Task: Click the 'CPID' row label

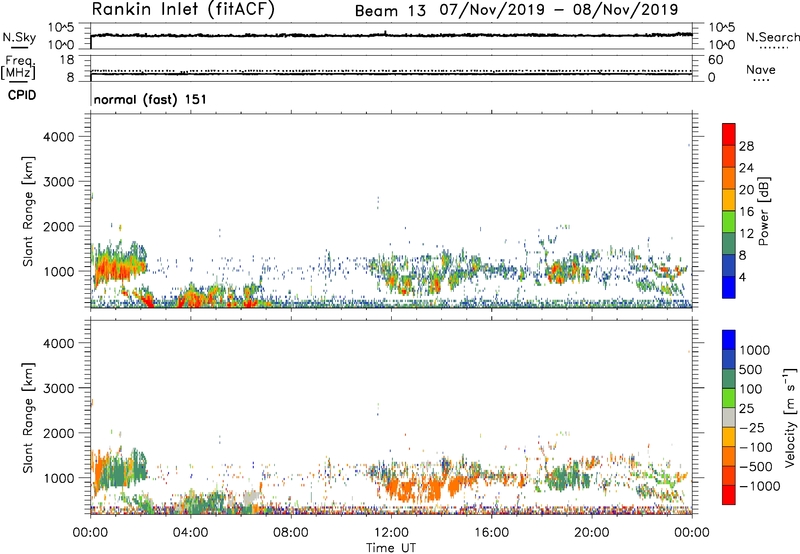Action: [x=22, y=95]
